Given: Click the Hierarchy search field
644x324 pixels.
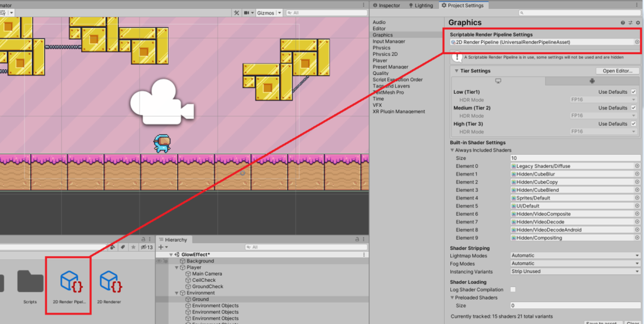Looking at the screenshot, I should (x=305, y=247).
